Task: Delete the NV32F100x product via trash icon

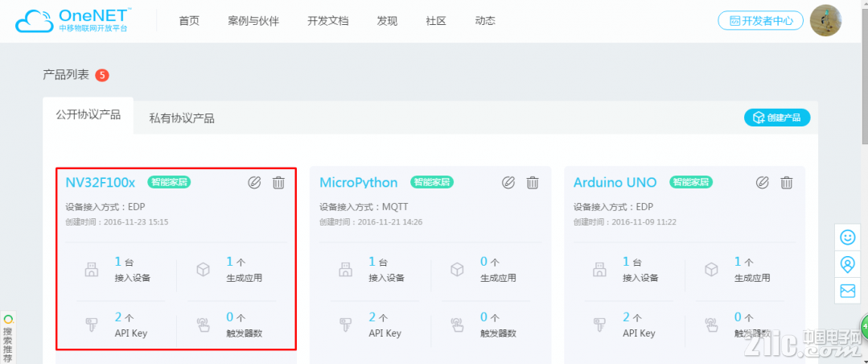Action: click(279, 182)
